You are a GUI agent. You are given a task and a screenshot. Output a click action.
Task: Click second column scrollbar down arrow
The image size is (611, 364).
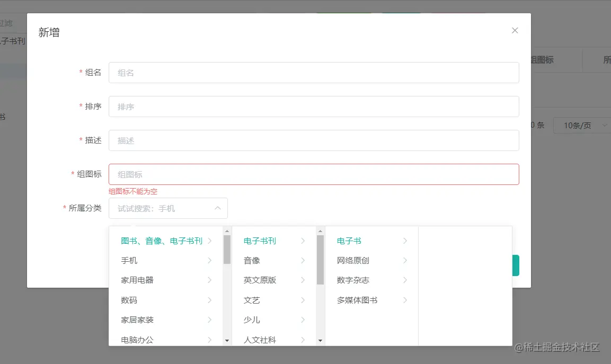(320, 341)
